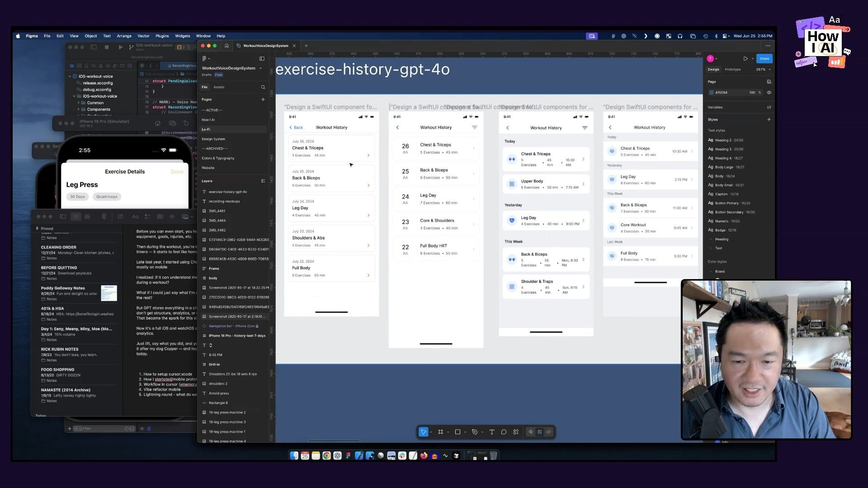Switch to Dev Mode code icon
This screenshot has width=868, height=488.
(548, 432)
